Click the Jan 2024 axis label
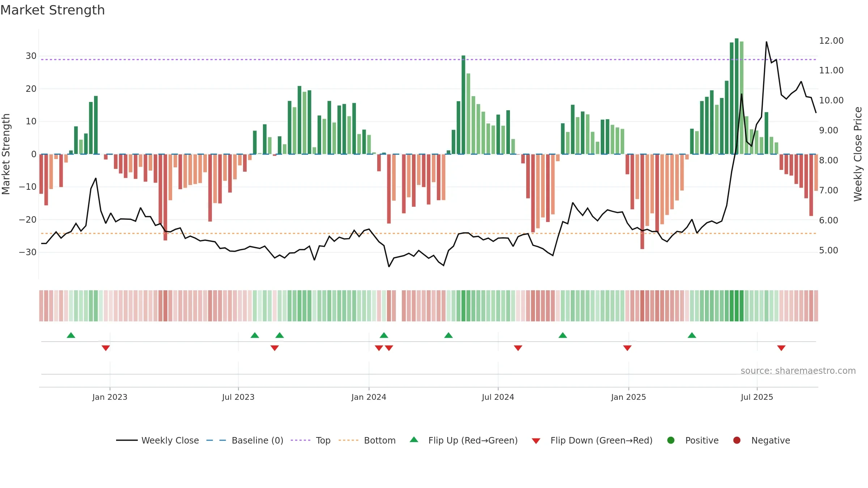Image resolution: width=868 pixels, height=488 pixels. 369,397
